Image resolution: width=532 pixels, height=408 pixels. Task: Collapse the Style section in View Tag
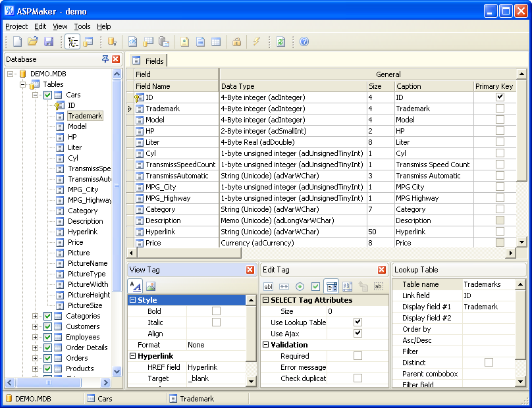click(x=132, y=300)
